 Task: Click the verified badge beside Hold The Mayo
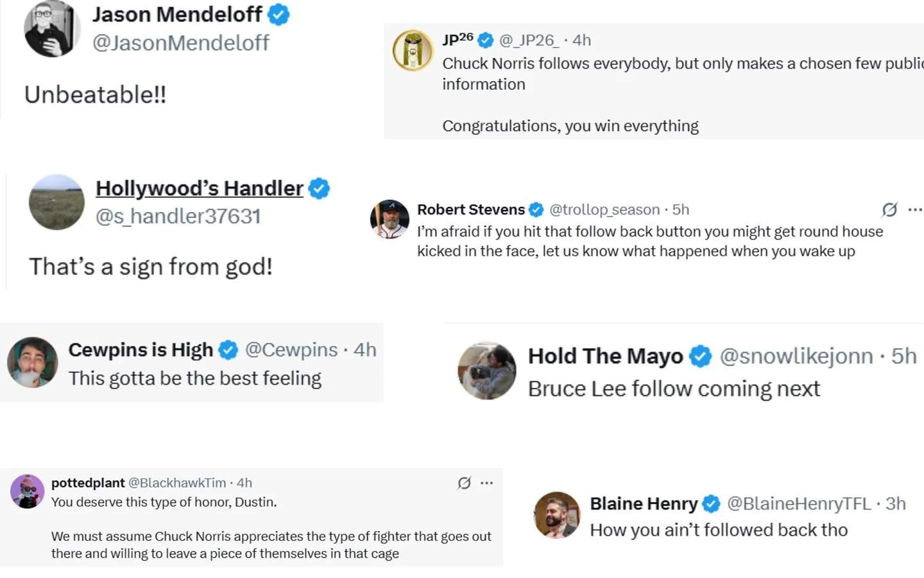point(700,356)
